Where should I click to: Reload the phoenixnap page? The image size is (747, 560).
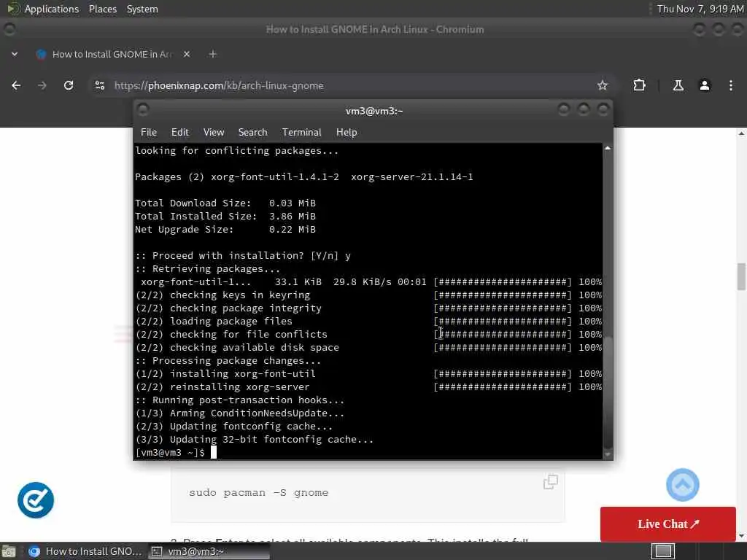[x=69, y=85]
